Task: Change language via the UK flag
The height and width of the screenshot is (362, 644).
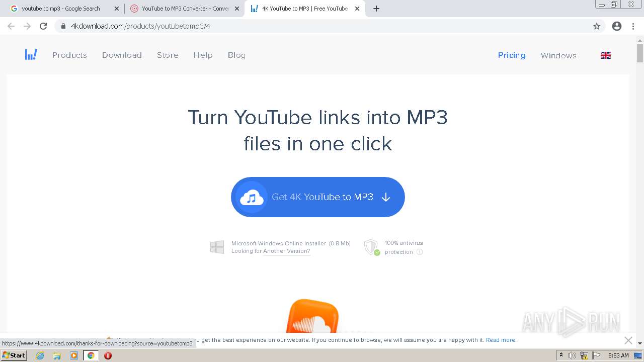Action: [x=606, y=55]
